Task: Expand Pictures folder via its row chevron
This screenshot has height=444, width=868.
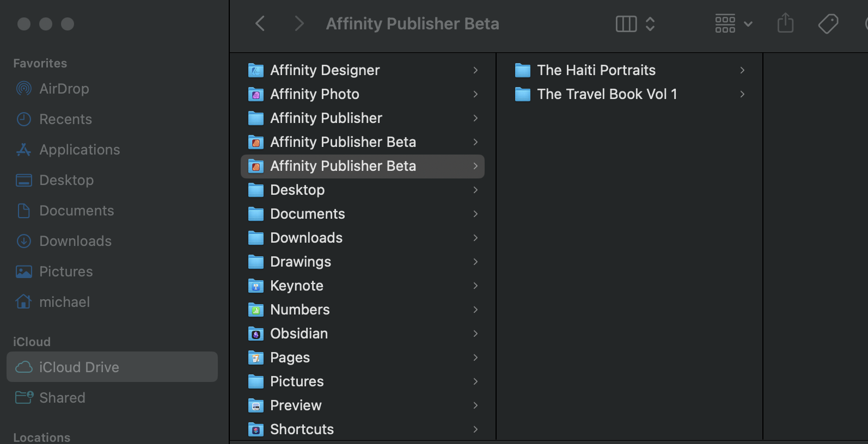Action: tap(475, 381)
